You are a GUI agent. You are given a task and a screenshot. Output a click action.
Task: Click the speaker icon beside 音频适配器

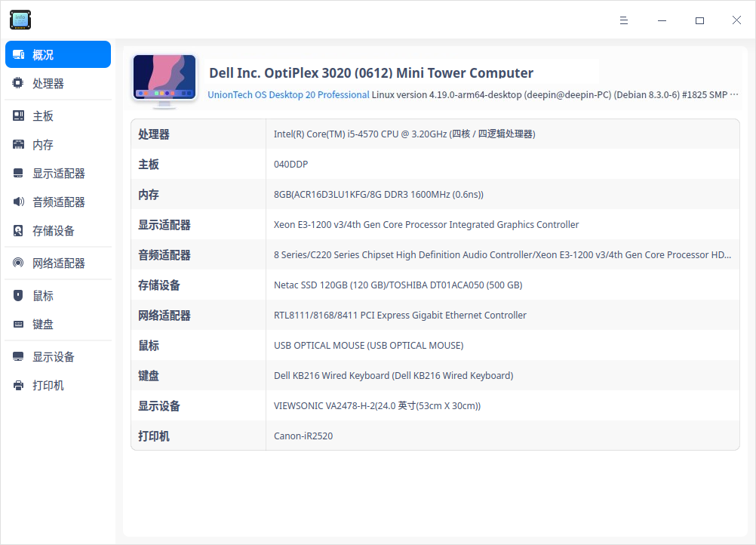coord(18,202)
